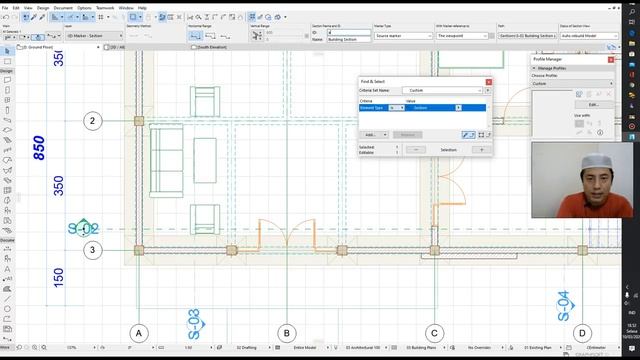Image resolution: width=640 pixels, height=360 pixels.
Task: Collapse the Manage Profiles section
Action: tap(534, 68)
